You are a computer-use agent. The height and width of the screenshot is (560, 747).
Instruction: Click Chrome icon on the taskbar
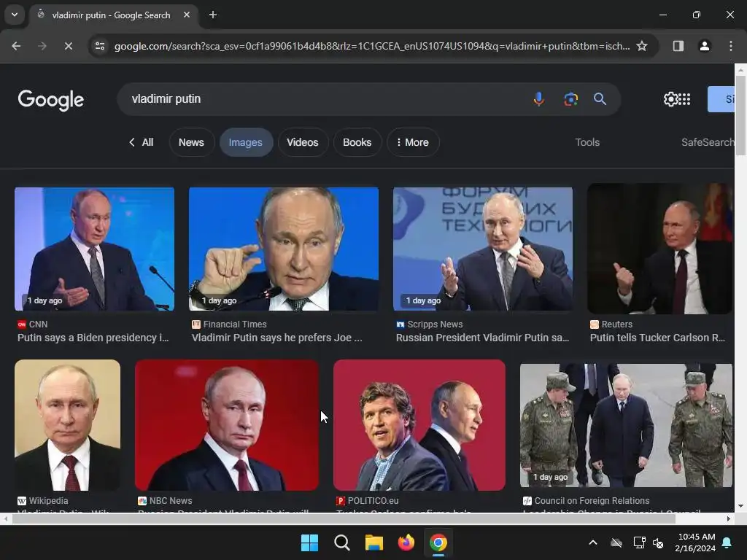click(438, 542)
